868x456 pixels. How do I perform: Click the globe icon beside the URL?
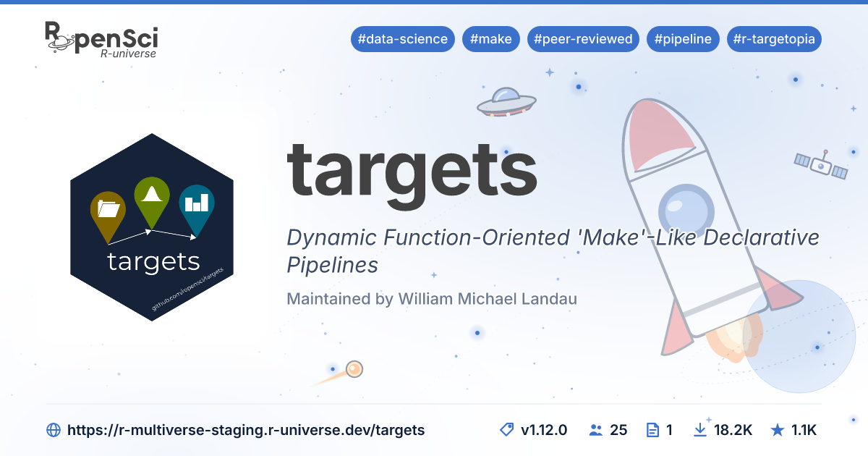click(54, 430)
